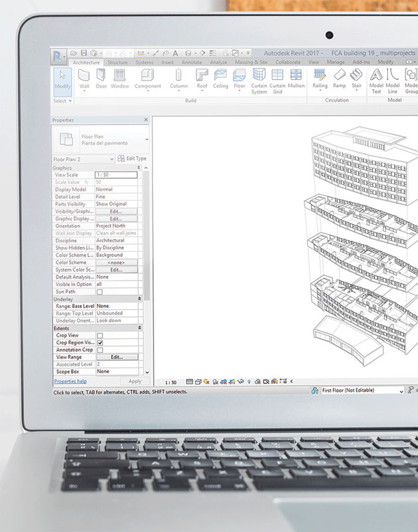Open the Floor Plan: 2 dropdown
Image resolution: width=418 pixels, height=532 pixels.
coord(83,159)
